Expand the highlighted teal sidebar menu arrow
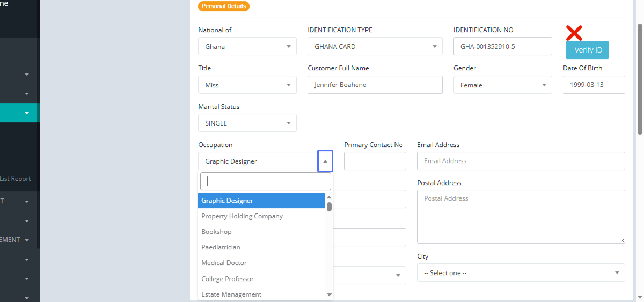 [x=27, y=113]
